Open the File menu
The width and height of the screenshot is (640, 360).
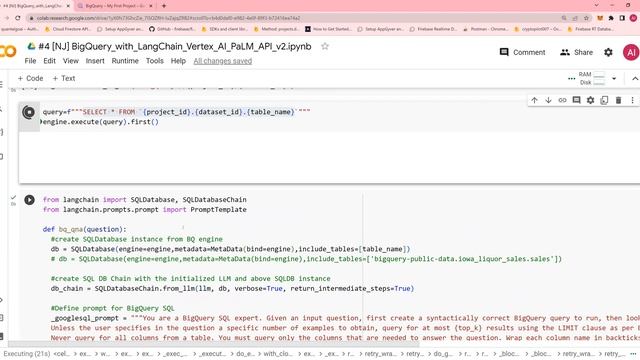click(x=30, y=61)
